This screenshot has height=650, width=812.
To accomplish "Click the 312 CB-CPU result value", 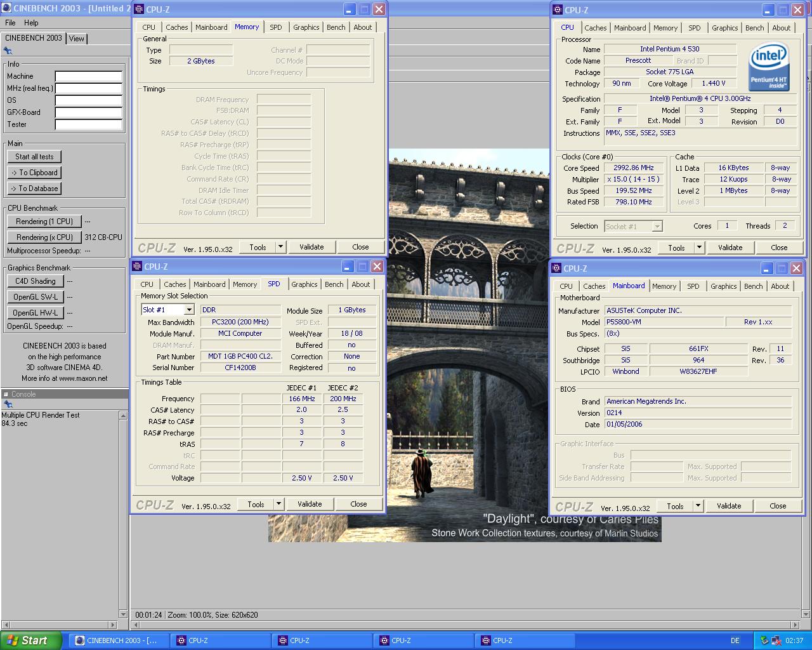I will (103, 237).
